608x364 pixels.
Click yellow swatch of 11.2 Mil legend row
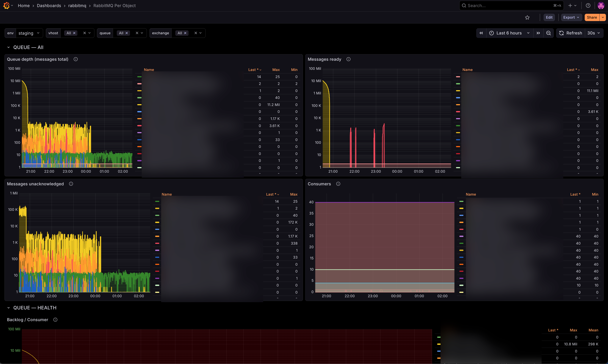139,105
